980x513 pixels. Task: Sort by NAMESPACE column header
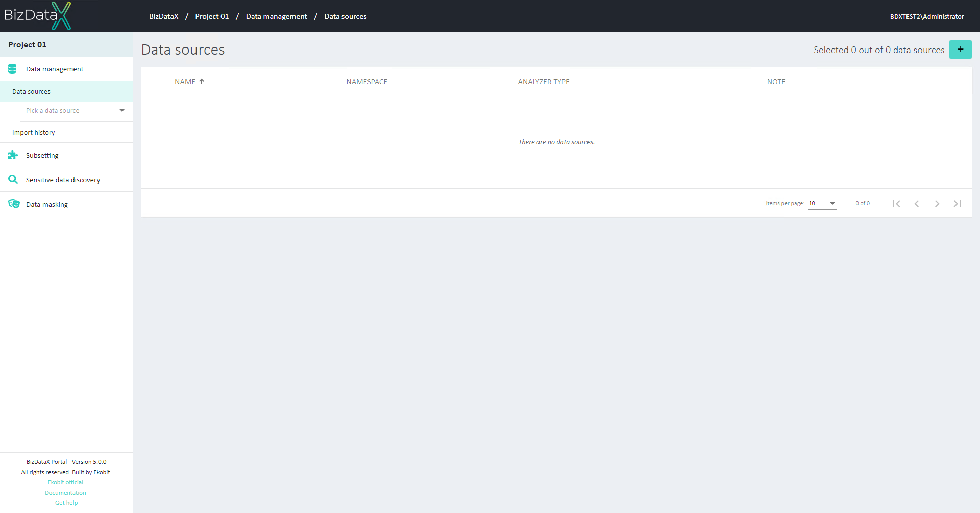[366, 82]
